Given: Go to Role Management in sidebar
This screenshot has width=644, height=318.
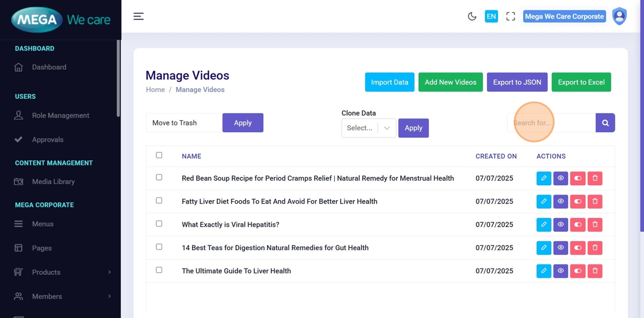Looking at the screenshot, I should click(x=60, y=116).
